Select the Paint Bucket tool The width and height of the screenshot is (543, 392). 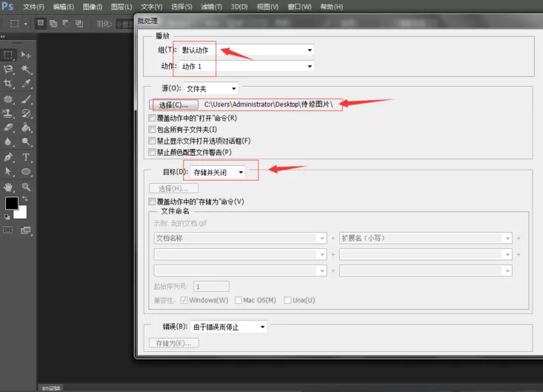point(26,127)
